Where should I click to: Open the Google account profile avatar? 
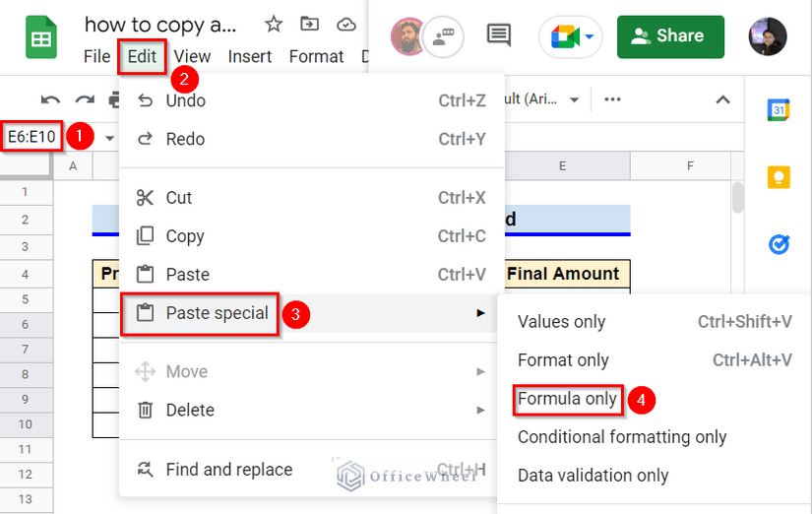click(x=767, y=36)
